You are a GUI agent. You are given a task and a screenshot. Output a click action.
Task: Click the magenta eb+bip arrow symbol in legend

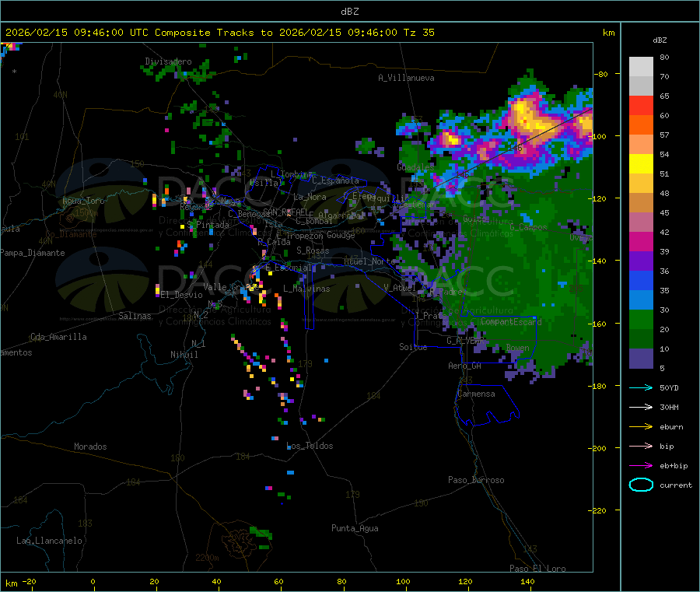(641, 466)
